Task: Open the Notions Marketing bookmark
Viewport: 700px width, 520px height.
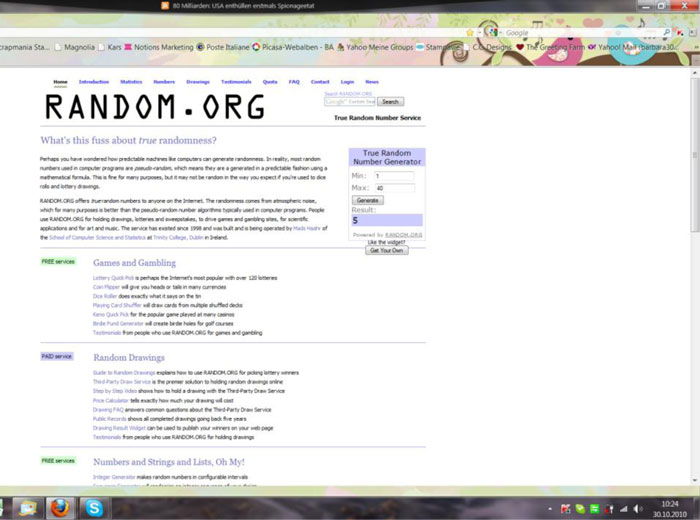Action: [x=159, y=47]
